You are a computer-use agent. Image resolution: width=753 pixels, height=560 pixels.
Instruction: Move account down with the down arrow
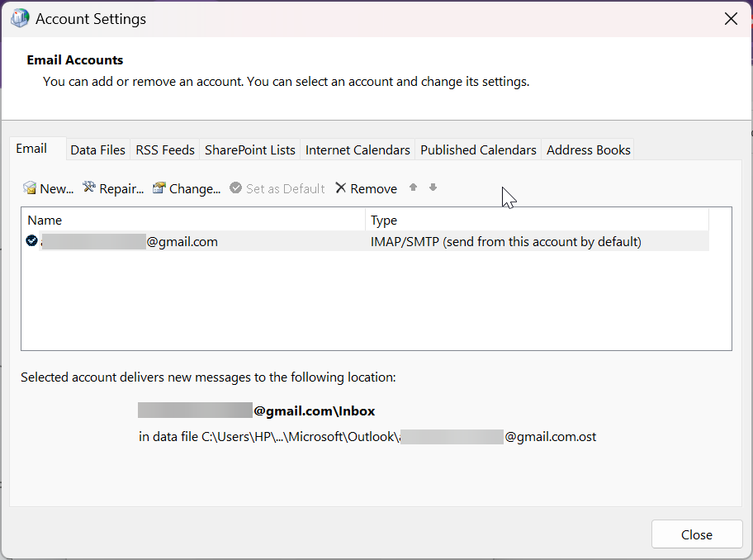tap(433, 187)
